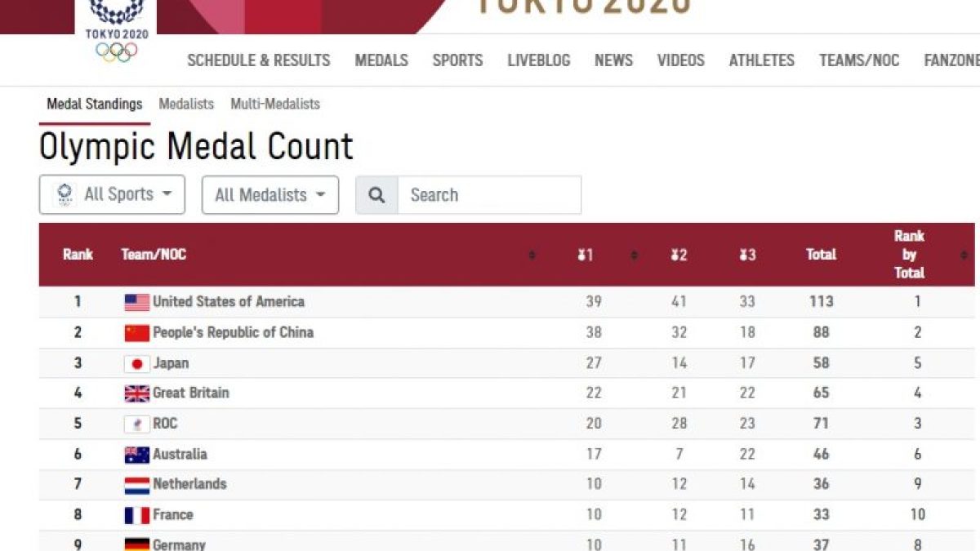
Task: Click USA silver medal count 41
Action: (679, 302)
